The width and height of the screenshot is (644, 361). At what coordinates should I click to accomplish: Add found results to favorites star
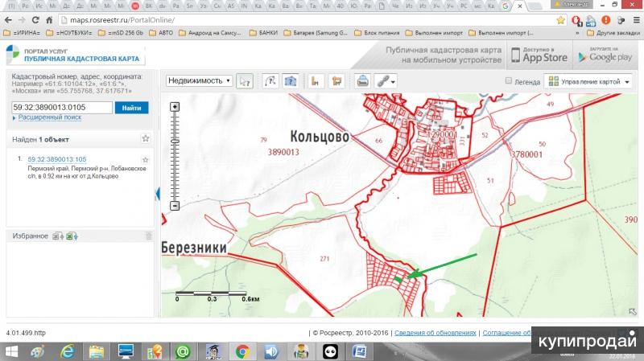pos(146,138)
